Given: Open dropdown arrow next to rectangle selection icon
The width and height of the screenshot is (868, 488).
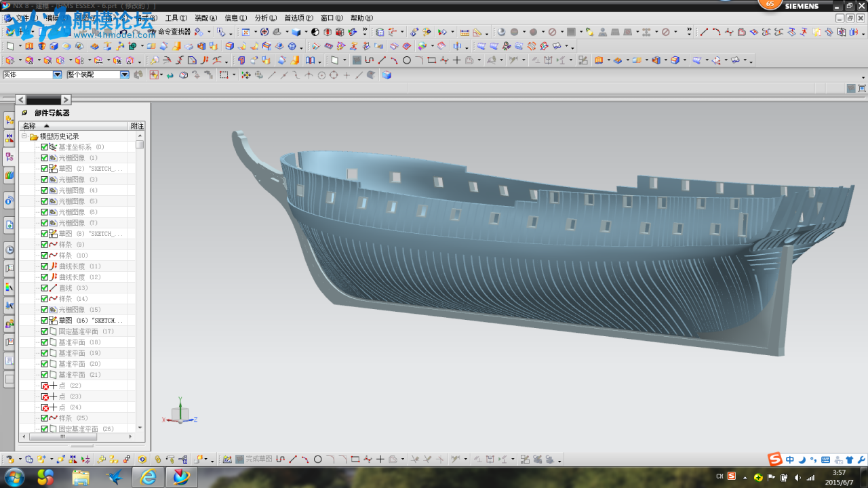Looking at the screenshot, I should [x=234, y=75].
